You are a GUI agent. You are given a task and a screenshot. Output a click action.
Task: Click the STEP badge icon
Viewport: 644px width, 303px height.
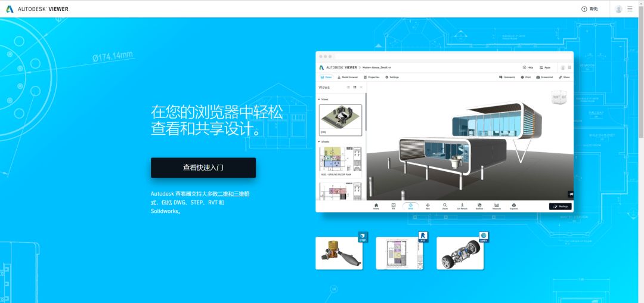tap(363, 237)
